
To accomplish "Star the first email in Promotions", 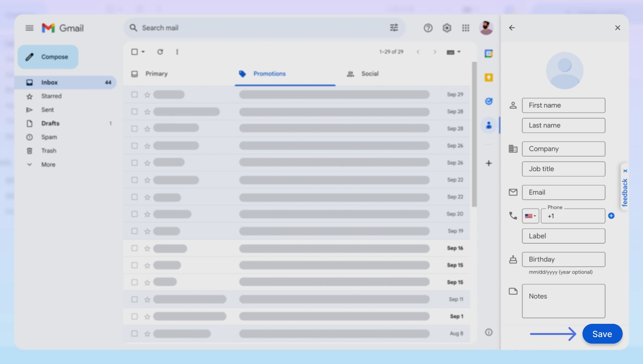I will tap(147, 95).
